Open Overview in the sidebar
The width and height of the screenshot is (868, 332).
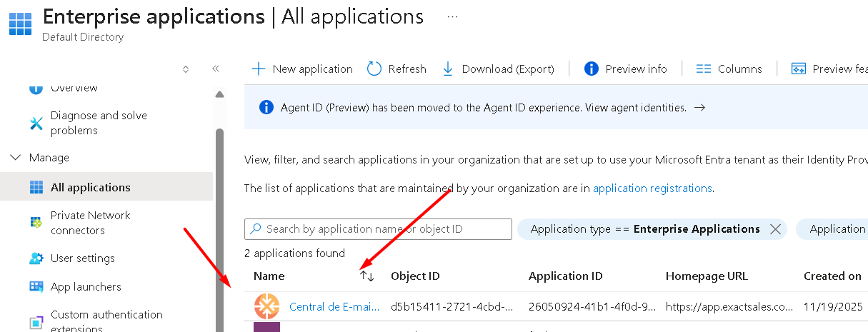(x=74, y=88)
